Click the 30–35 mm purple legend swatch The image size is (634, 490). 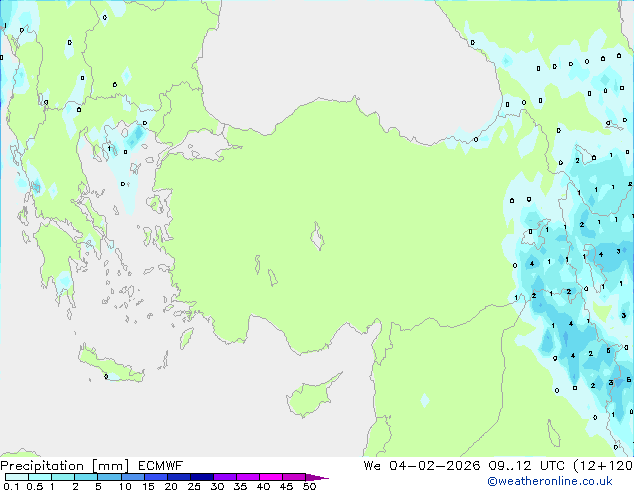(x=225, y=477)
